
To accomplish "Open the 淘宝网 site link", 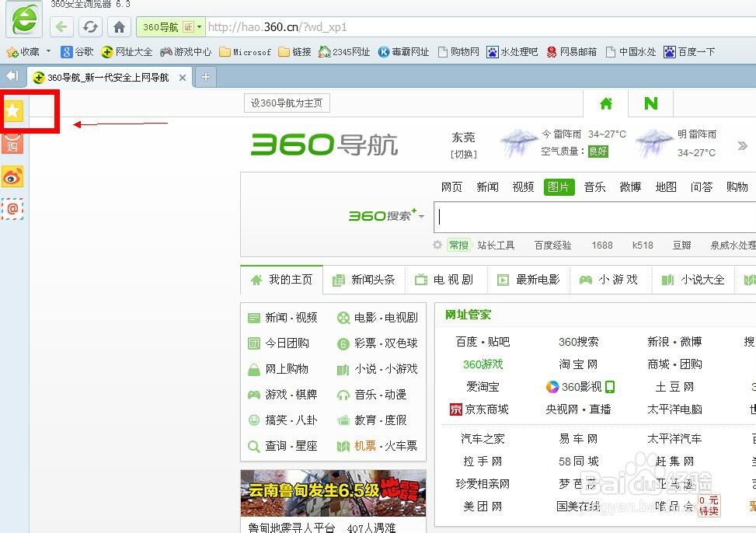I will [x=578, y=364].
